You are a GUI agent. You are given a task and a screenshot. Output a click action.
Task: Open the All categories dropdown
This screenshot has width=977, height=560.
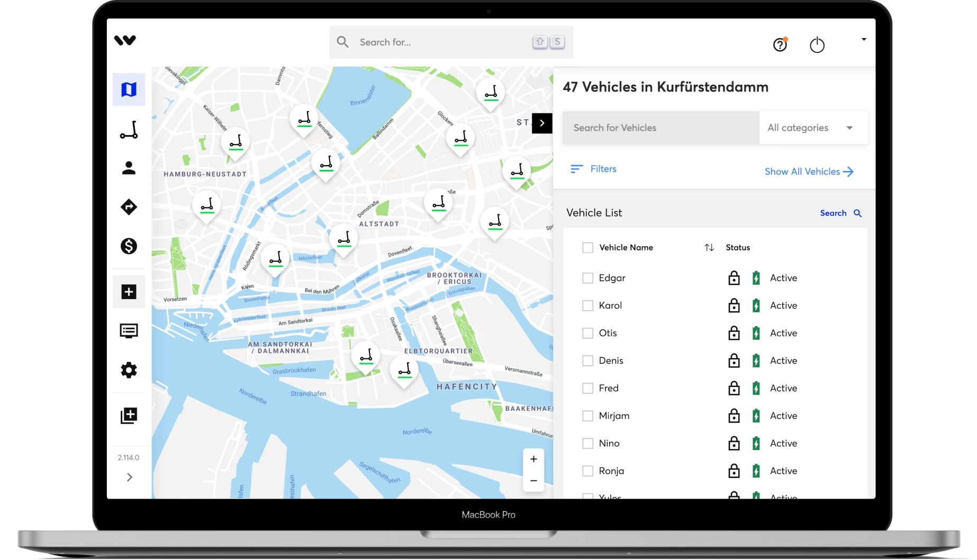[812, 128]
